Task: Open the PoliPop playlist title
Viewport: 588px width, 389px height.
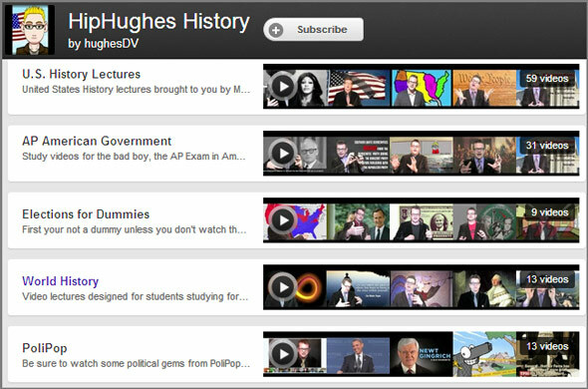Action: [45, 348]
